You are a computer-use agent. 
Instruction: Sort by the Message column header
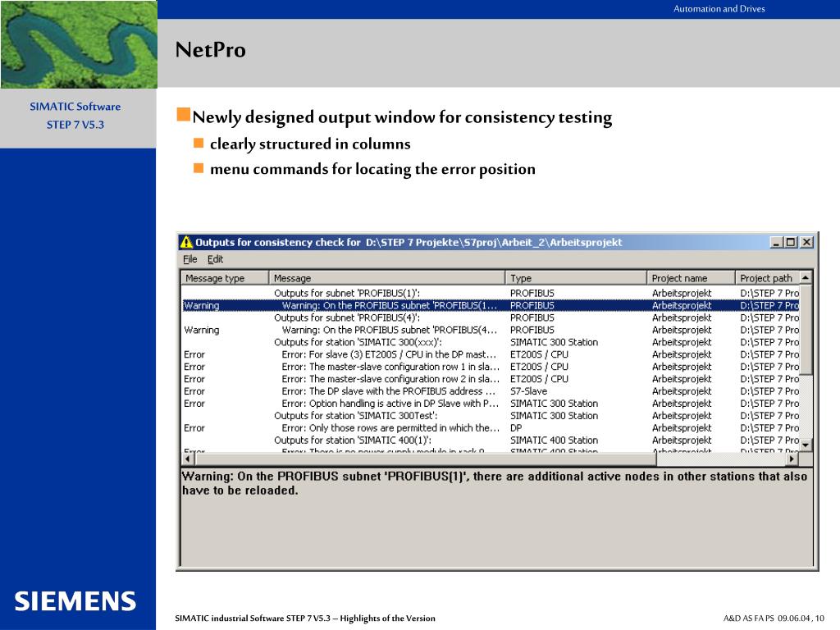[387, 278]
